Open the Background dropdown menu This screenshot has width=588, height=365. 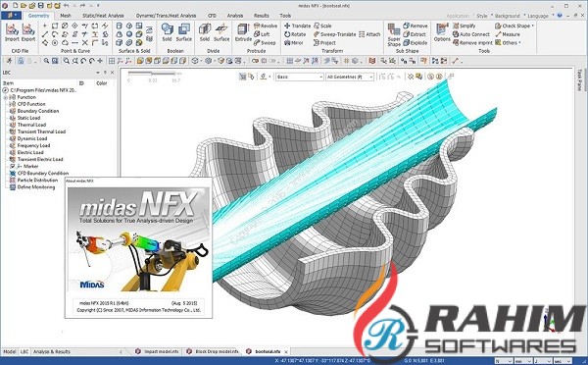509,16
